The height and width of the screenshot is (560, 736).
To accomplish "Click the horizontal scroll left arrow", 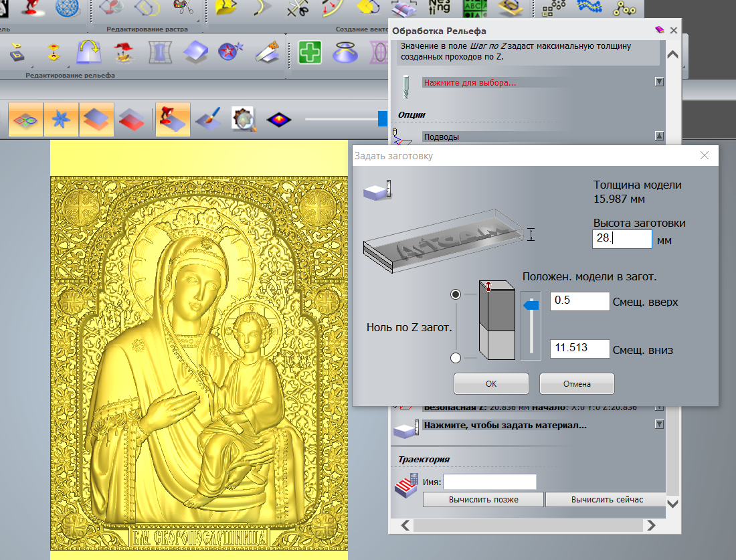I will (405, 525).
